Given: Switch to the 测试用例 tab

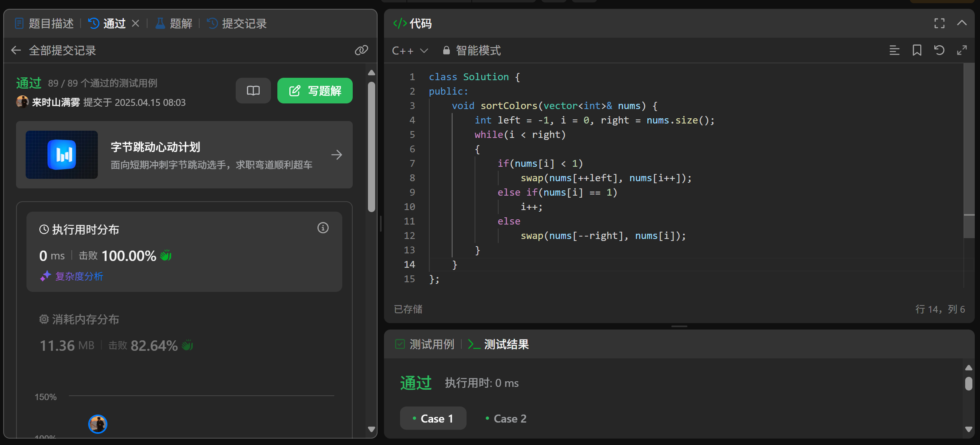Looking at the screenshot, I should (x=425, y=344).
